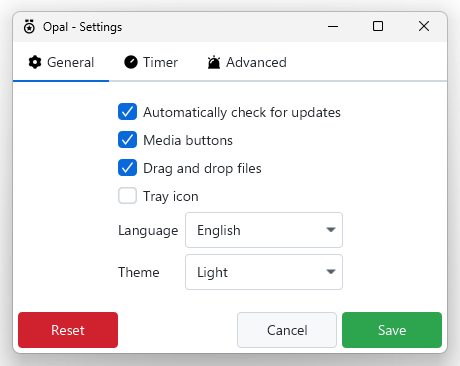Click the arrow on the Theme combo box

tap(331, 272)
